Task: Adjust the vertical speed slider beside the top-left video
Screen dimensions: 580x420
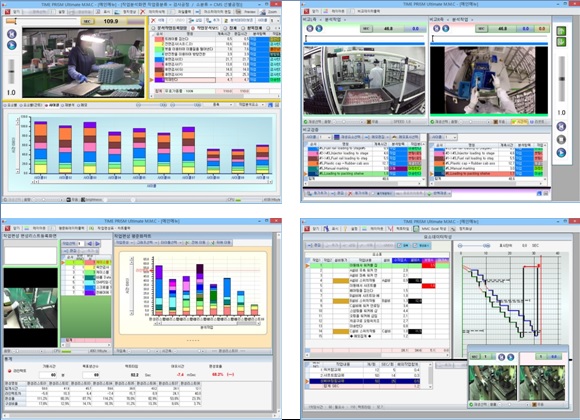Action: coord(11,72)
